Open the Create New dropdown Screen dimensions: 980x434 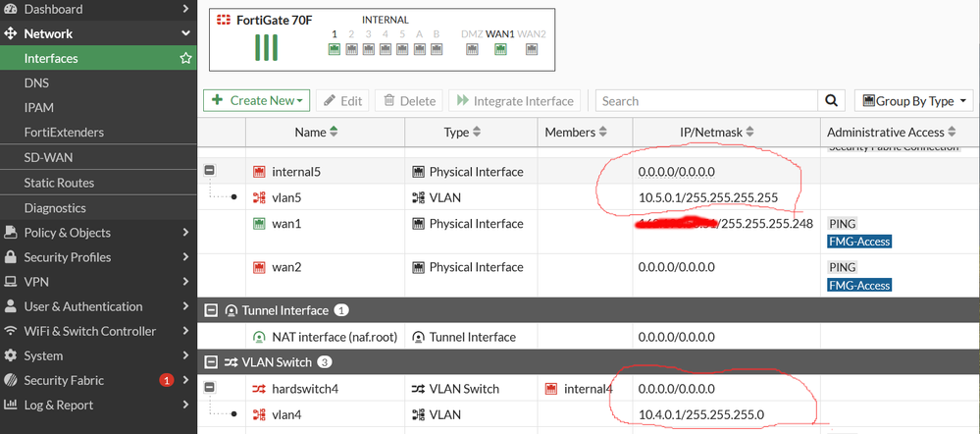(257, 101)
